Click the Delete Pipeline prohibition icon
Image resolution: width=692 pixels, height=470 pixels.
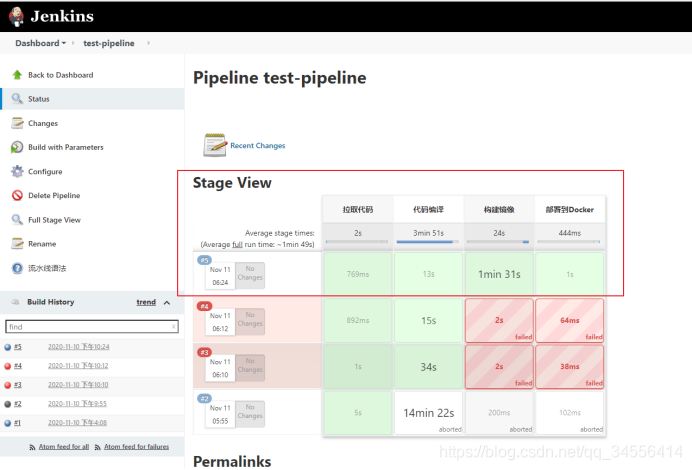coord(17,195)
